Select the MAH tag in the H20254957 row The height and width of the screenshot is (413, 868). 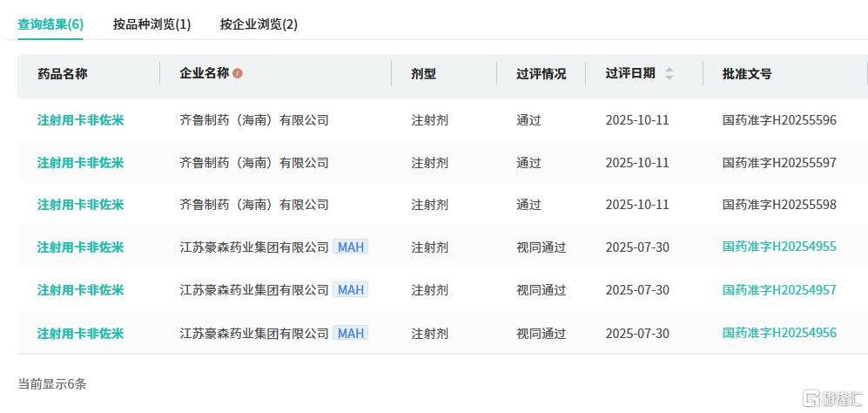[x=350, y=290]
